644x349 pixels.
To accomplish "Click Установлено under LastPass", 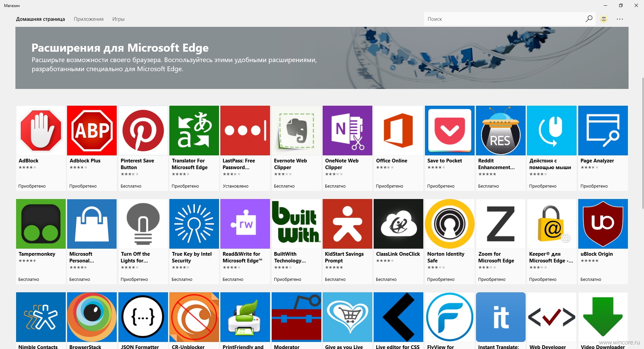I will click(x=235, y=186).
